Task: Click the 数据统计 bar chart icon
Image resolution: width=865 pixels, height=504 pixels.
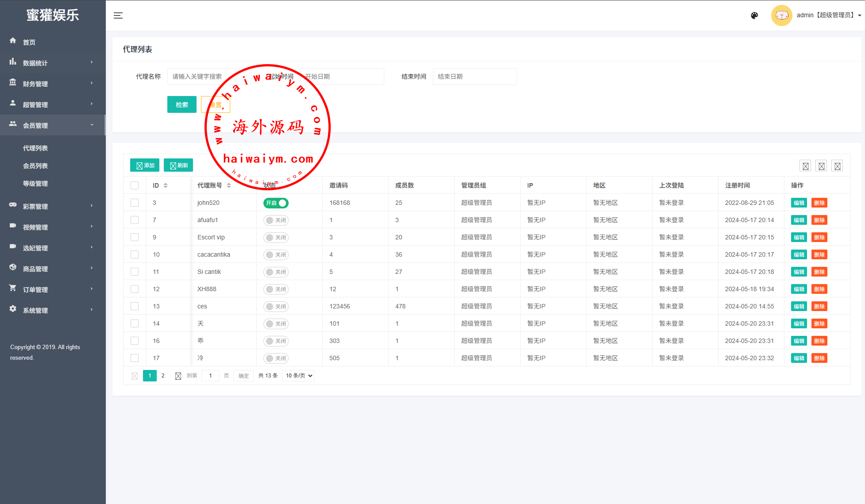Action: point(13,62)
